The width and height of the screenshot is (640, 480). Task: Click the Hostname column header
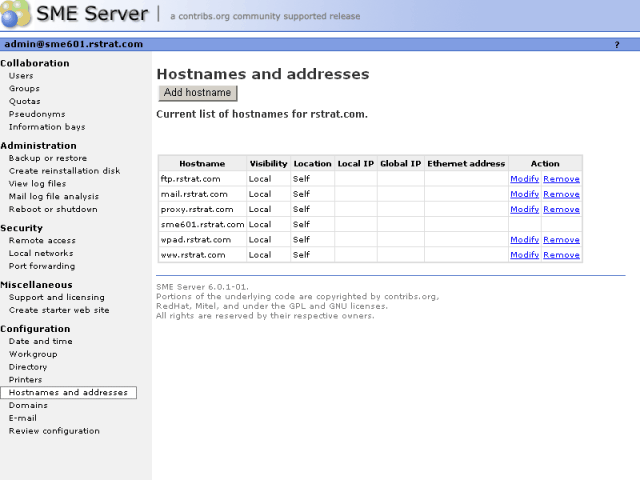[202, 163]
